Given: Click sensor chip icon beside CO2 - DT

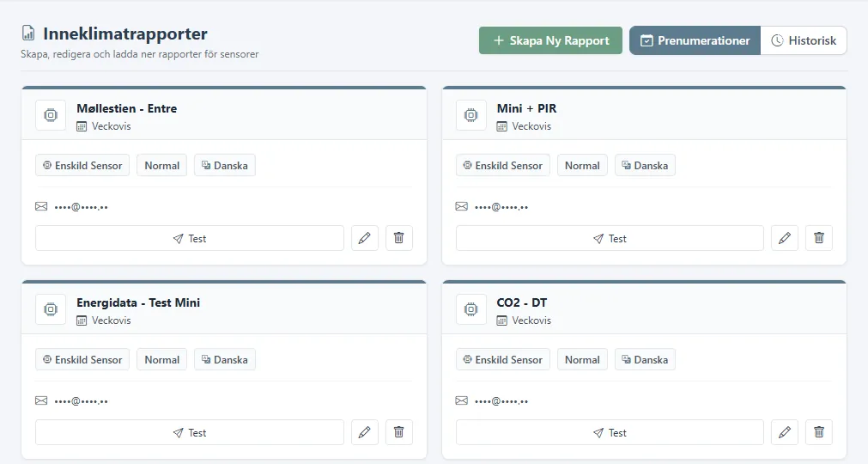Looking at the screenshot, I should point(471,309).
